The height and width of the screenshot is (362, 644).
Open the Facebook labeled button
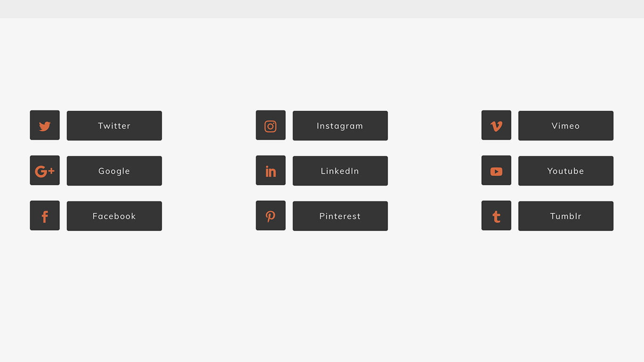coord(114,216)
